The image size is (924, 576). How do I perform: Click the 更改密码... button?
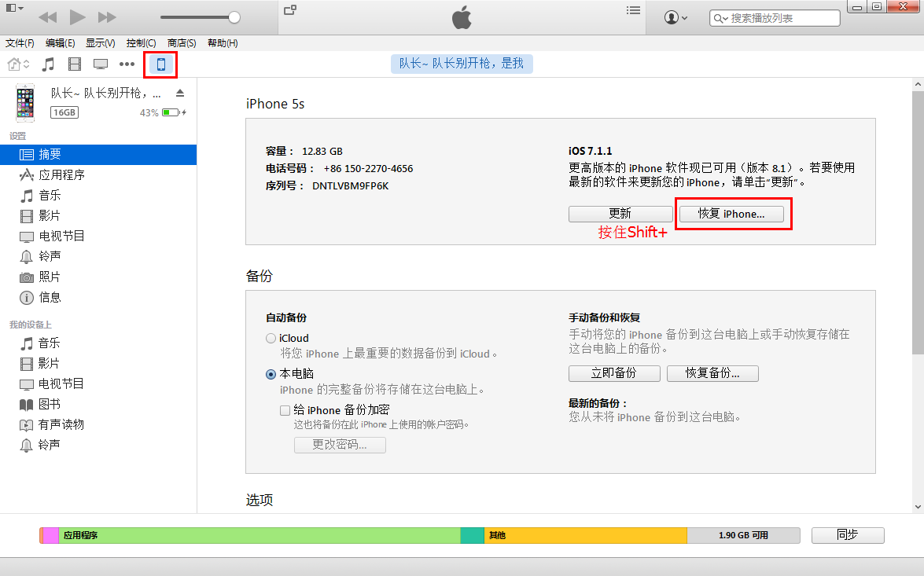click(x=340, y=445)
